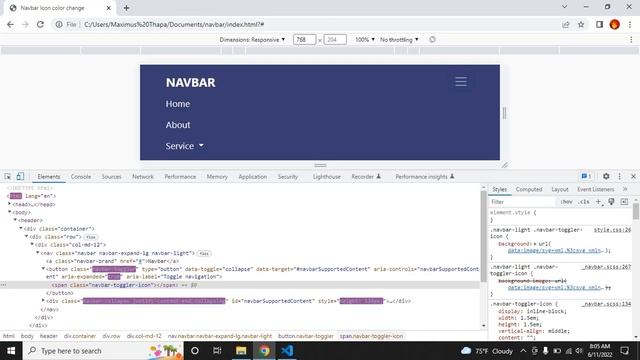640x360 pixels.
Task: Select button.navbar-toggler in breadcrumb
Action: click(x=306, y=336)
